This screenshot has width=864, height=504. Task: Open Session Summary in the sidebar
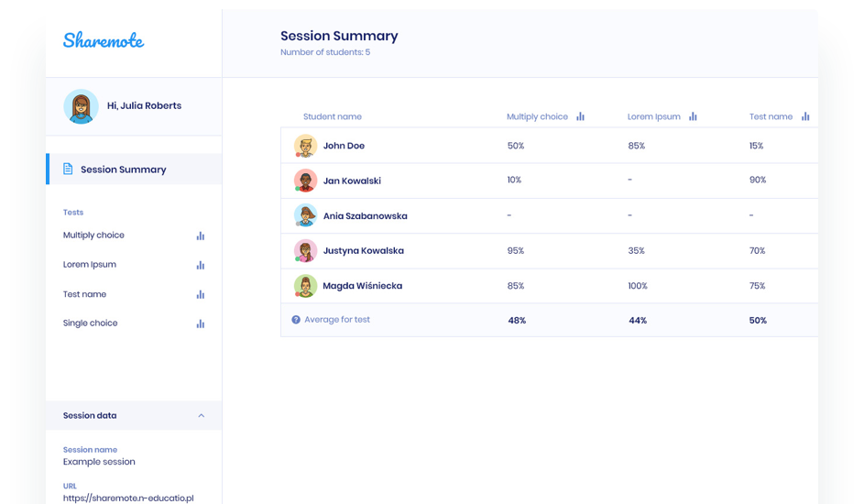[x=123, y=170]
